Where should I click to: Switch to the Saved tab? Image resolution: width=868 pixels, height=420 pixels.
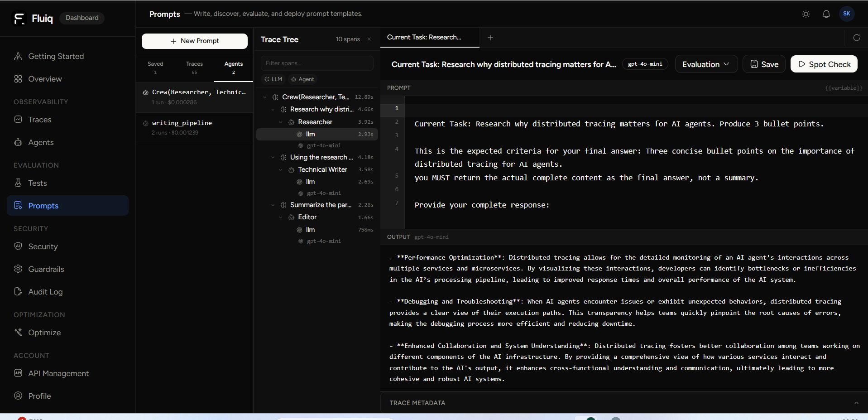[155, 68]
